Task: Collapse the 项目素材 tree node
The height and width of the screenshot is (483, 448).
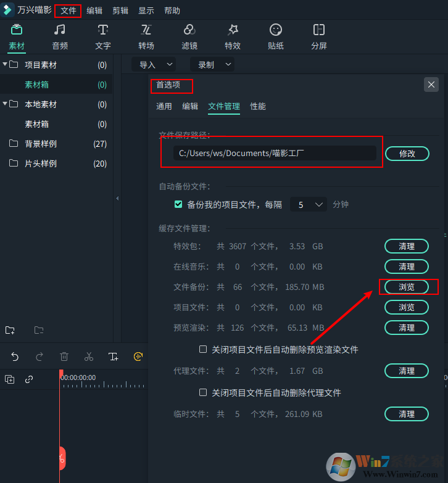Action: 5,64
